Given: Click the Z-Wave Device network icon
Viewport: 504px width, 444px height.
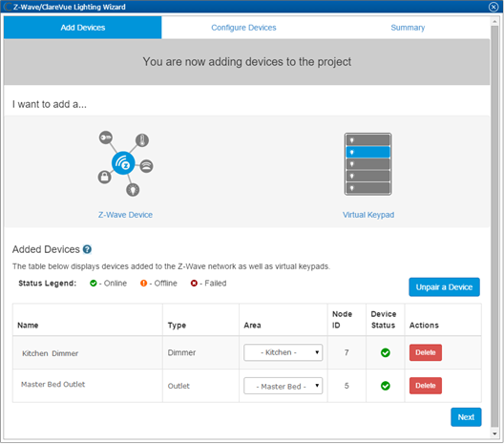Looking at the screenshot, I should pyautogui.click(x=125, y=163).
